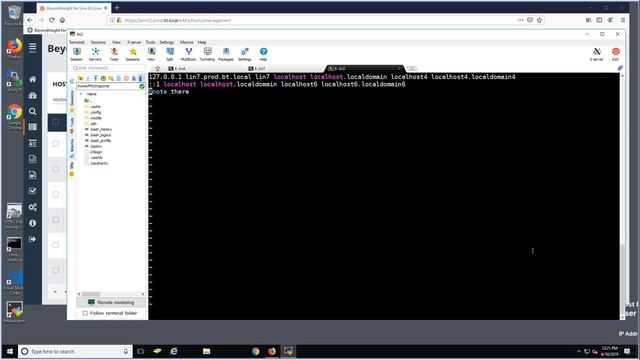Open the Terminal menu
Image resolution: width=640 pixels, height=360 pixels.
coord(77,42)
